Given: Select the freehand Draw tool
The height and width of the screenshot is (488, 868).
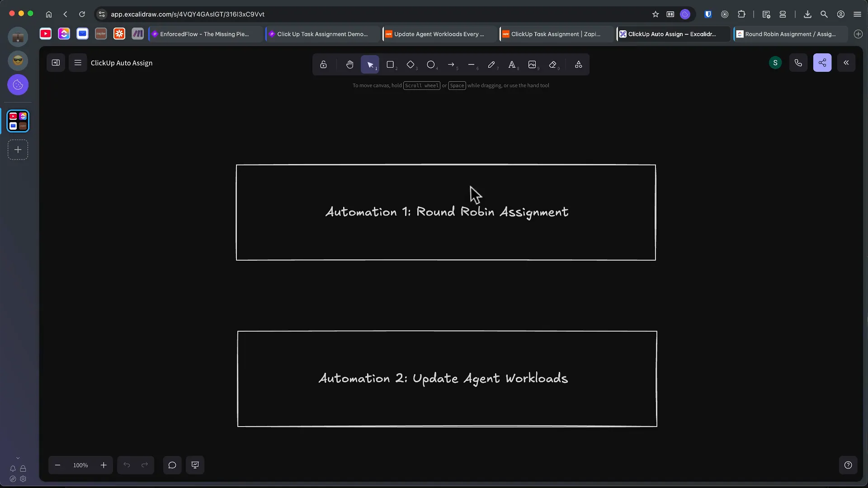Looking at the screenshot, I should coord(492,65).
